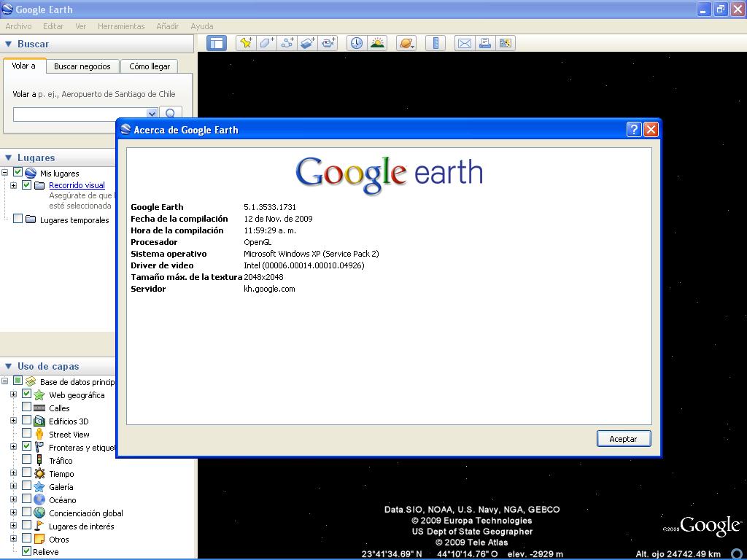Click the Aceptar button
Image resolution: width=747 pixels, height=560 pixels.
click(623, 439)
